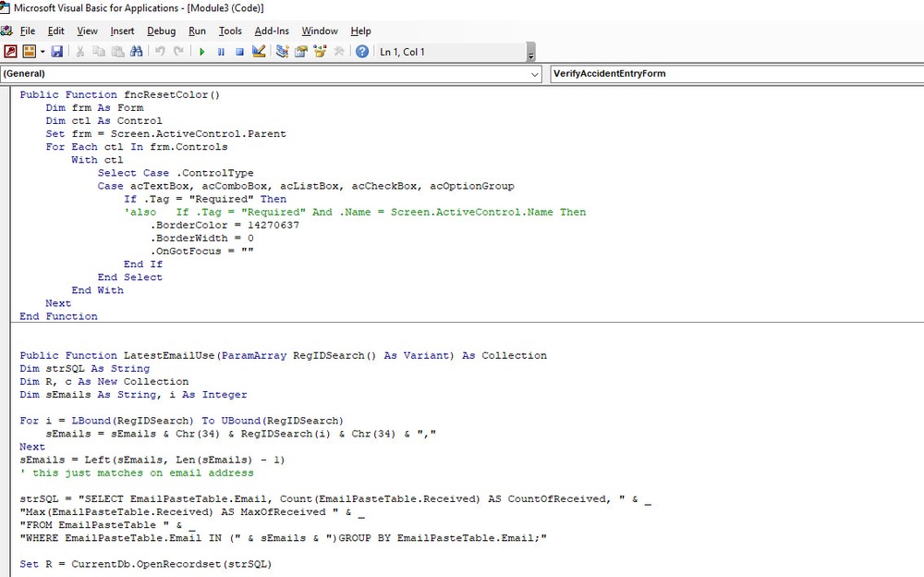This screenshot has width=924, height=577.
Task: Click the Ln 1, Col 1 status indicator
Action: click(402, 51)
